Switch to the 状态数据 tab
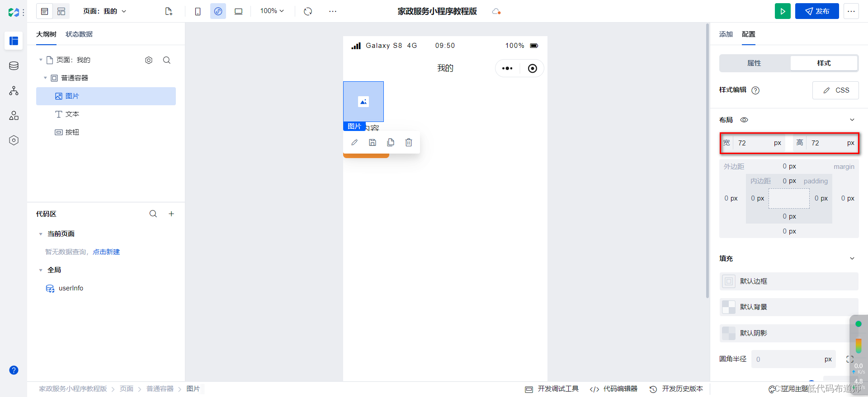 click(79, 34)
